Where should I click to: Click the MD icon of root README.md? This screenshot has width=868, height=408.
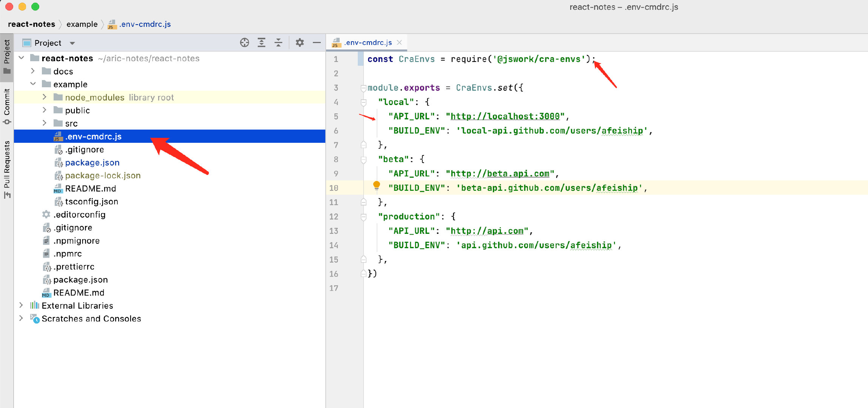(x=46, y=293)
